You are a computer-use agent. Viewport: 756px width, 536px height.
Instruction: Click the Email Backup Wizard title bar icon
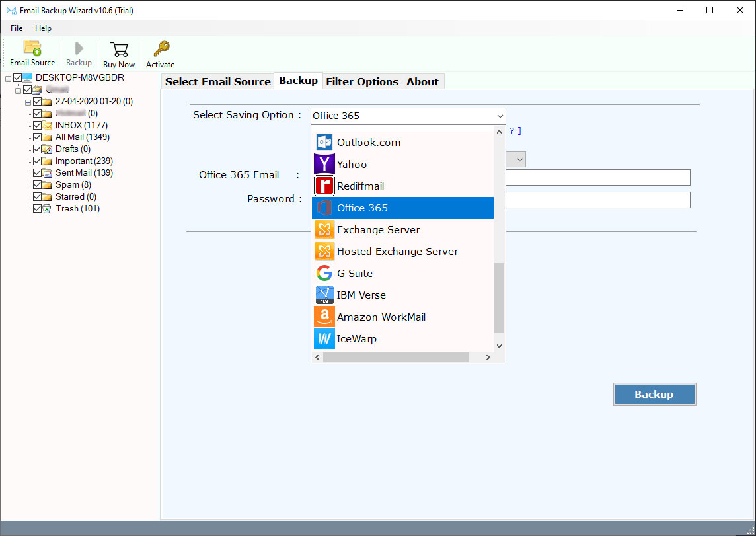pos(11,10)
